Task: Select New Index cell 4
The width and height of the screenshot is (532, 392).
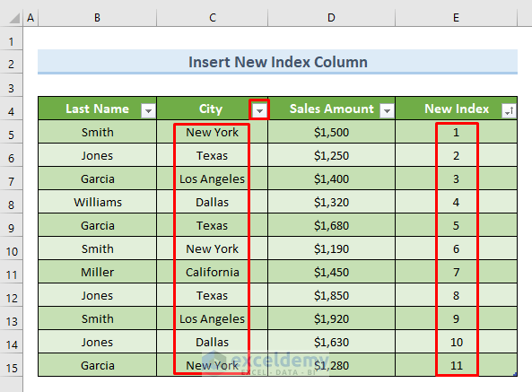Action: pos(457,202)
